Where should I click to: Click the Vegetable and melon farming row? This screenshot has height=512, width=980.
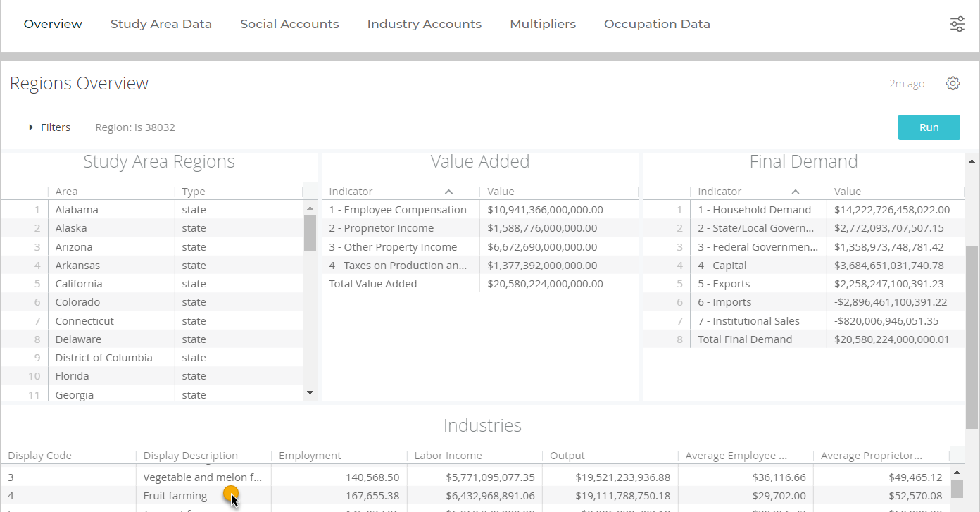tap(475, 477)
